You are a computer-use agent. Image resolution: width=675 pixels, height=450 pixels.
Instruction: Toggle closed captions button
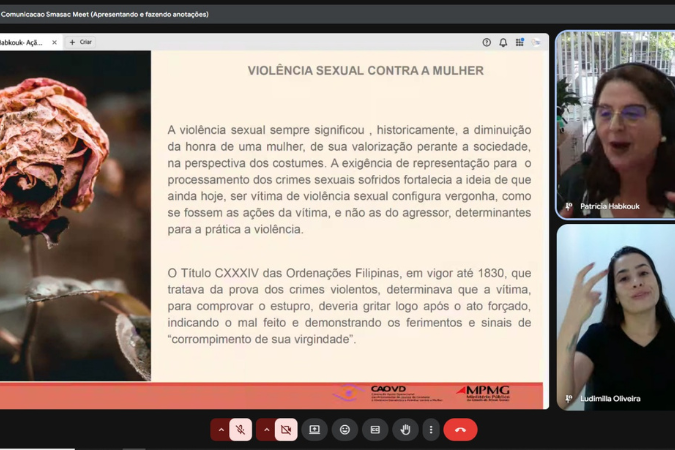[375, 429]
